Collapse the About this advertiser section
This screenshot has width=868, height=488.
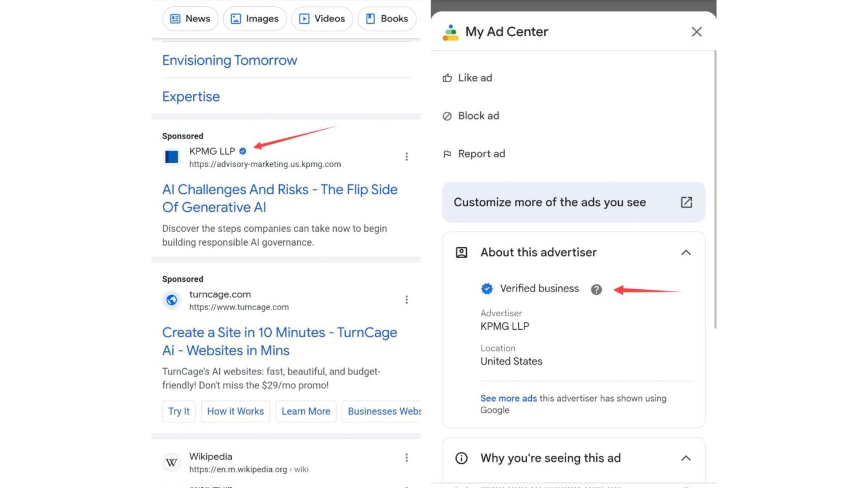(685, 252)
